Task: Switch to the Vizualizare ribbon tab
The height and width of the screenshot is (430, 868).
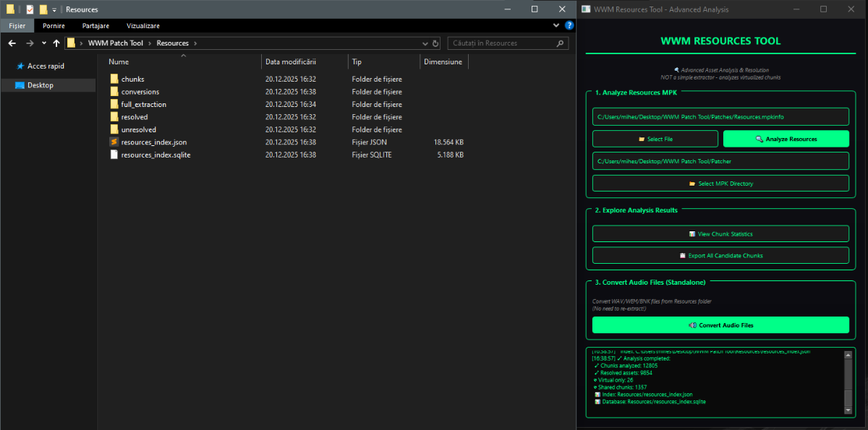Action: 143,25
